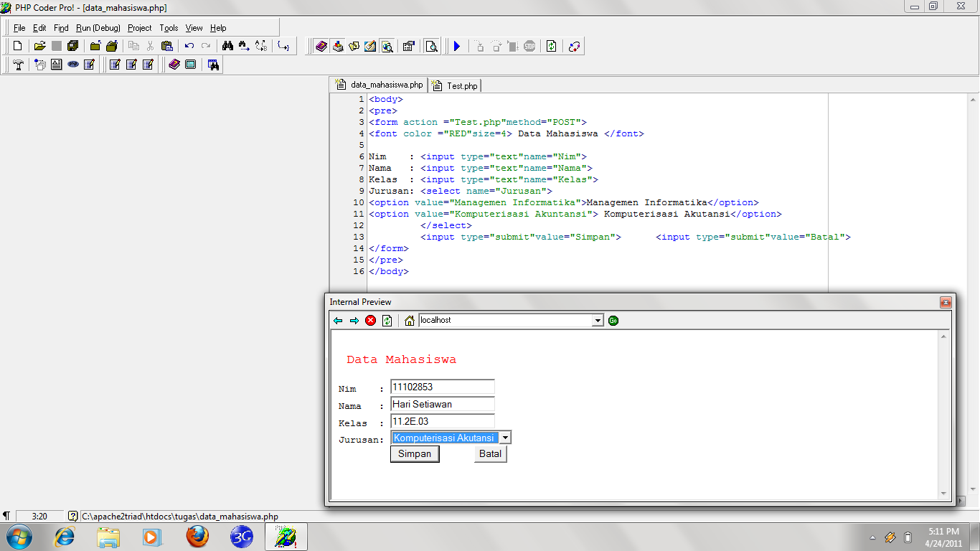
Task: Click the blue PHP oval icon
Action: click(x=73, y=65)
